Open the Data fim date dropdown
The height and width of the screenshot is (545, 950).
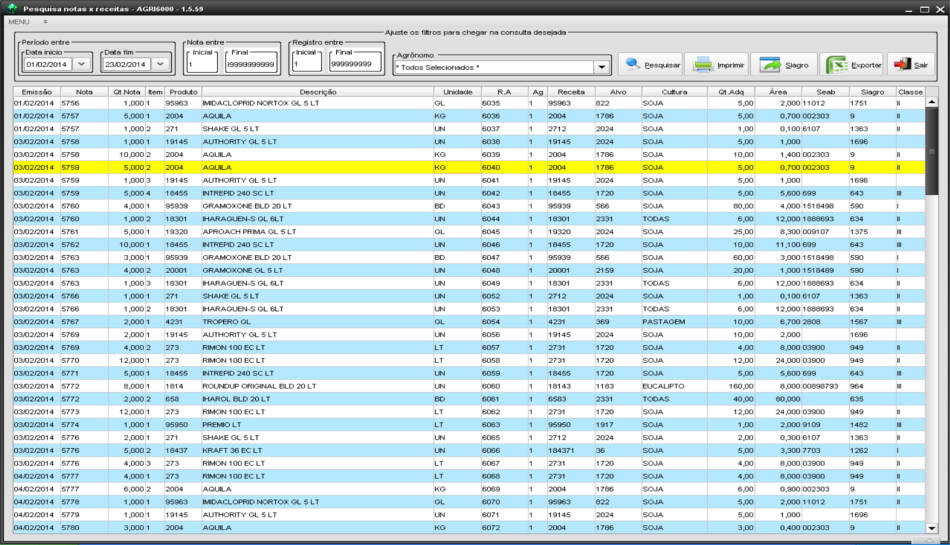pos(160,64)
